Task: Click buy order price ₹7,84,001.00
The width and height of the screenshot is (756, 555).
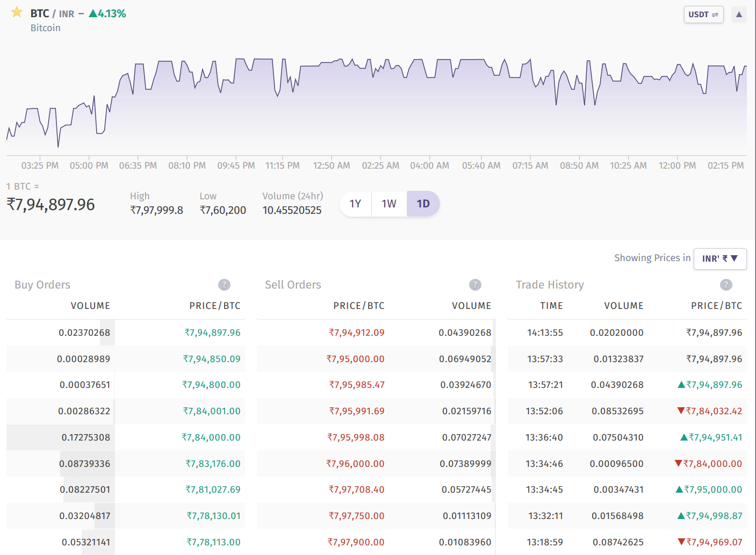Action: tap(212, 411)
